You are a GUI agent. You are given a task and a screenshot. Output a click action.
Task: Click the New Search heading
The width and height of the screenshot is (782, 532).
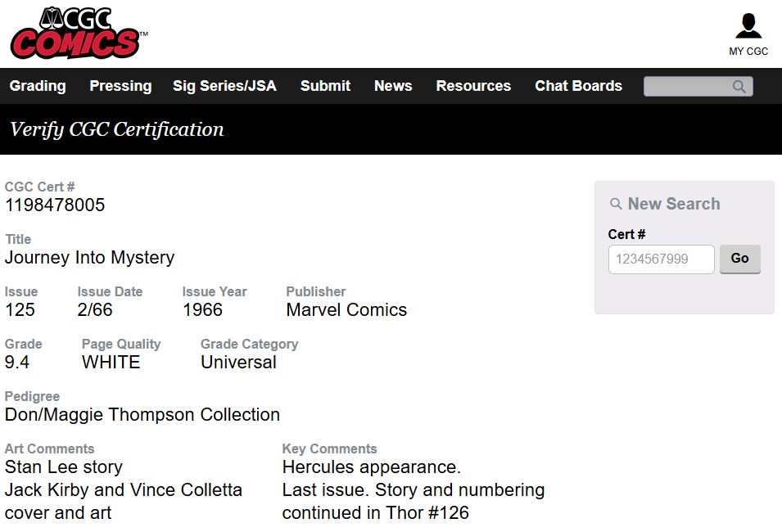pyautogui.click(x=674, y=204)
